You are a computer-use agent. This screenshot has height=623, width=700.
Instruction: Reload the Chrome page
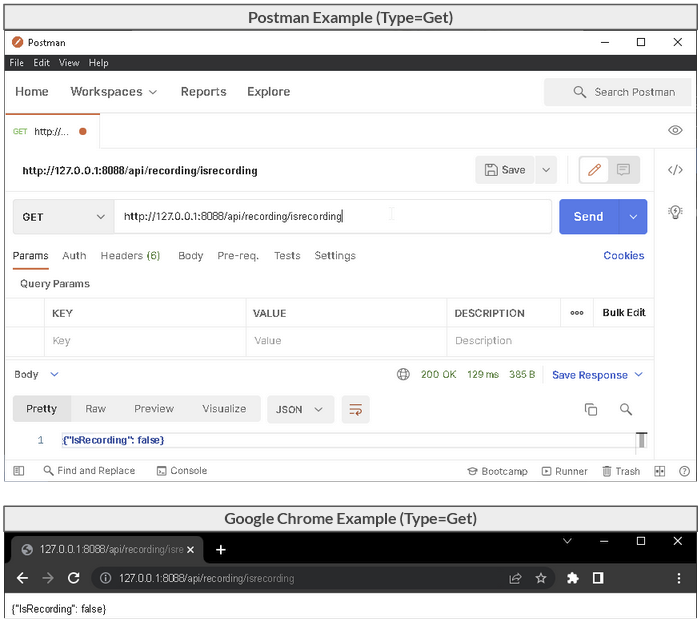click(x=73, y=578)
